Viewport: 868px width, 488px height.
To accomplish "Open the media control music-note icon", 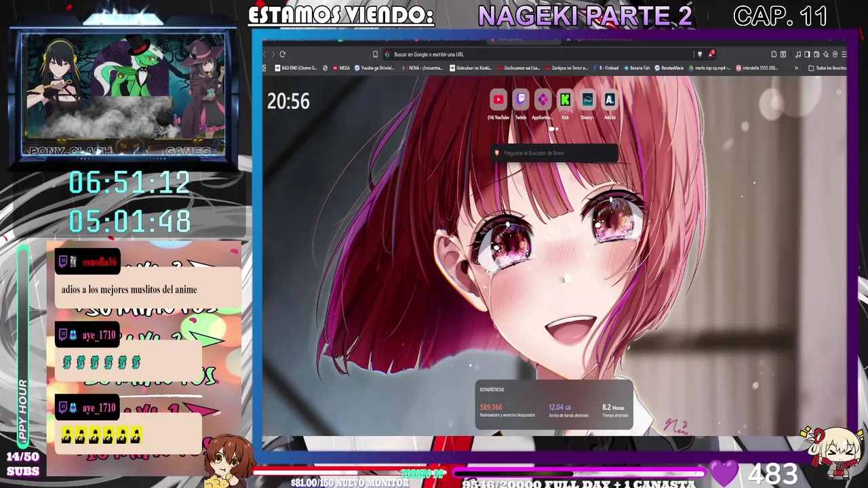I will pos(798,54).
